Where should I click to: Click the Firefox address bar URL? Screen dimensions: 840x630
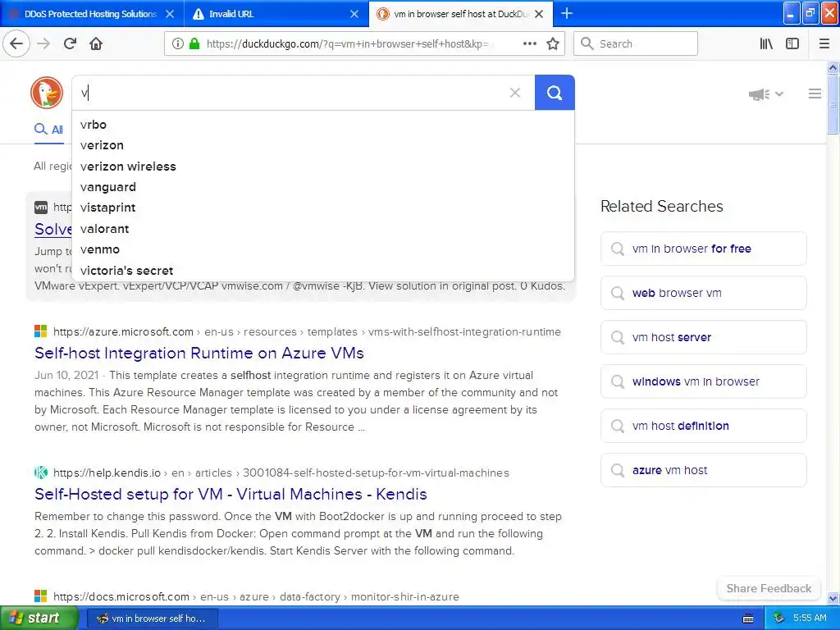coord(348,43)
